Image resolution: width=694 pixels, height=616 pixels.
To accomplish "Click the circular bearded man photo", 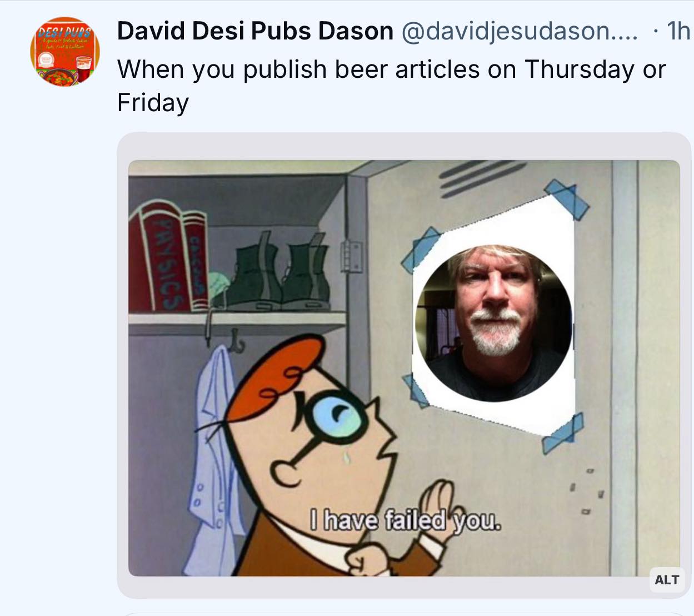I will (494, 323).
